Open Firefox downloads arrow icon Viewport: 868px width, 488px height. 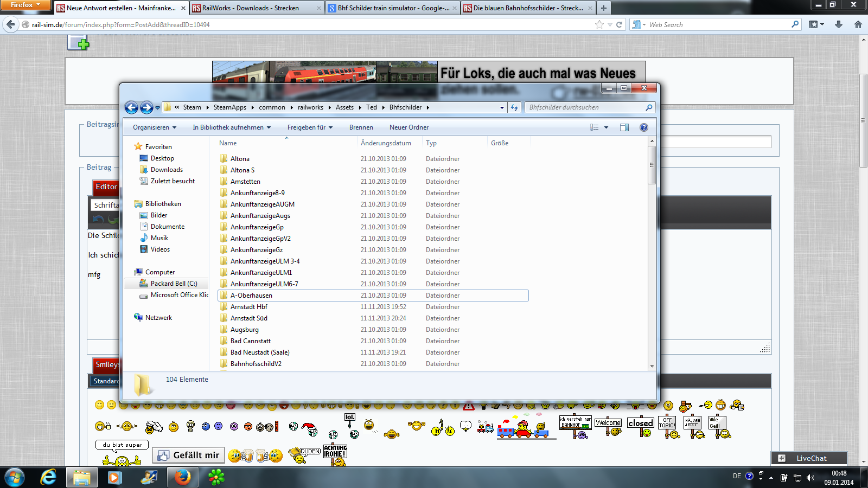[839, 24]
